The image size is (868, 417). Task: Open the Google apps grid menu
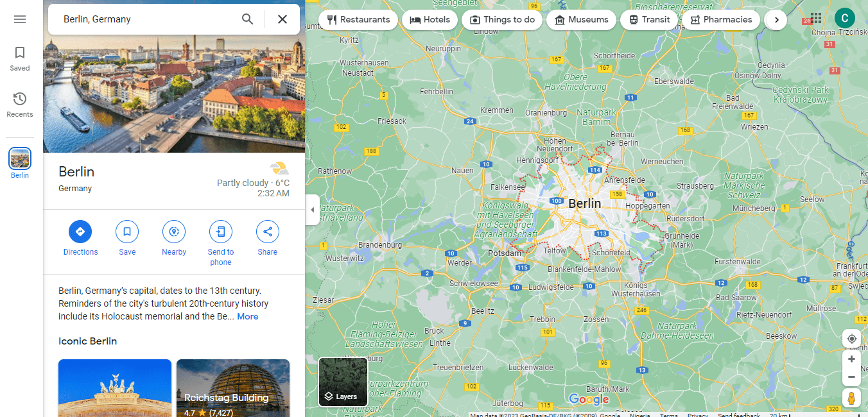point(815,18)
